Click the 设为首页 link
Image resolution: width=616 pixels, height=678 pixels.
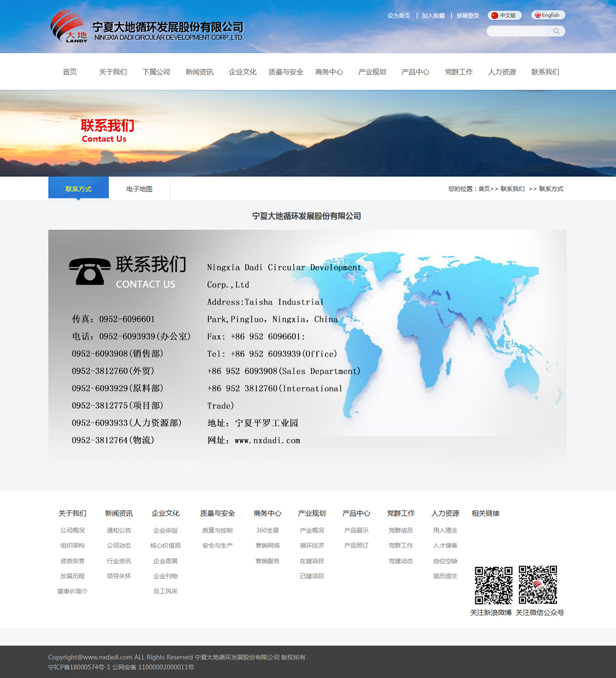coord(398,16)
